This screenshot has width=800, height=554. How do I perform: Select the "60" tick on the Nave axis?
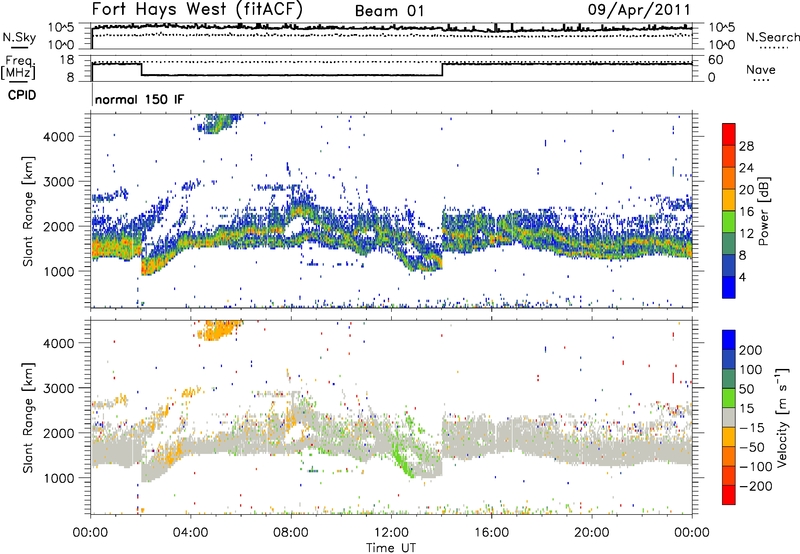716,60
